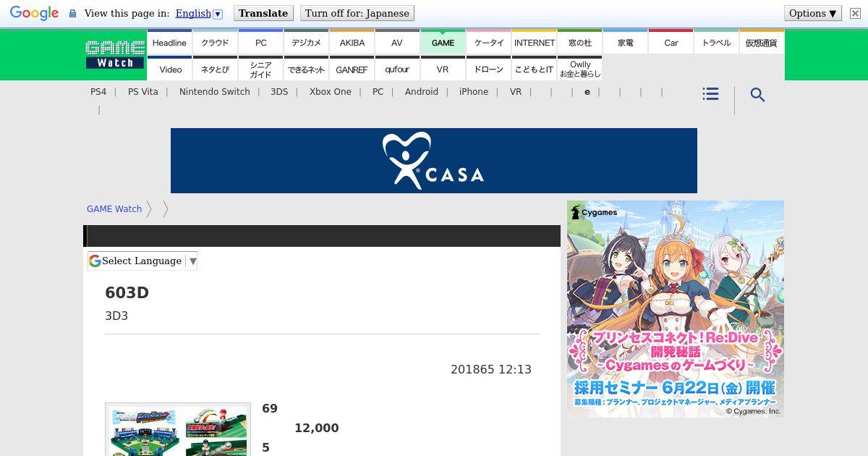Select the GAME tab
The height and width of the screenshot is (456, 868).
click(x=443, y=42)
